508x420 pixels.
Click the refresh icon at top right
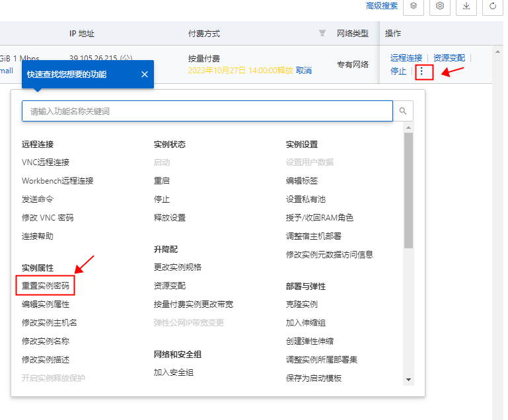click(493, 6)
